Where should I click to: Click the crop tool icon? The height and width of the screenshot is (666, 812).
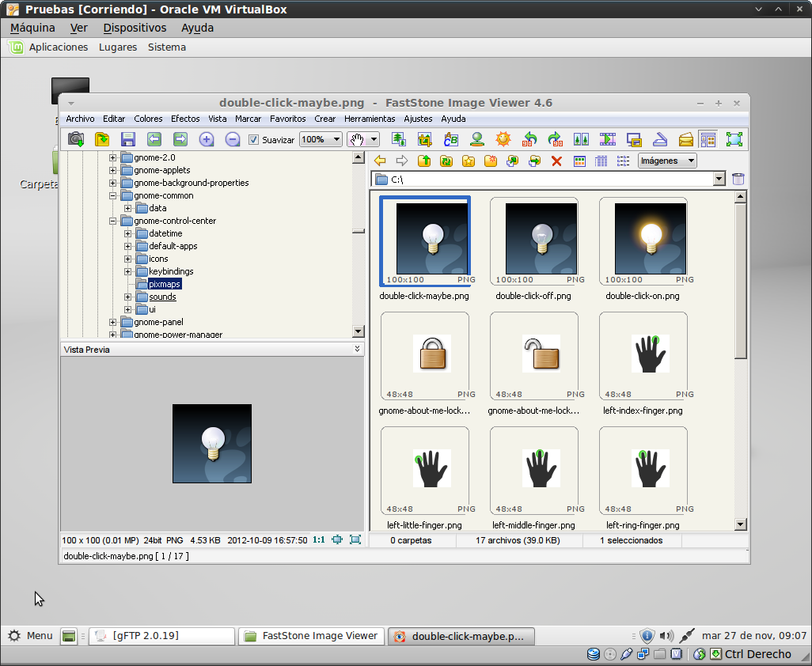click(425, 139)
